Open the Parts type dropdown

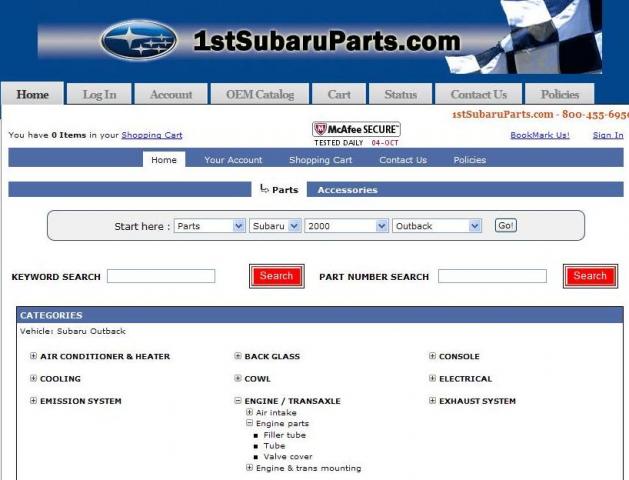[209, 226]
